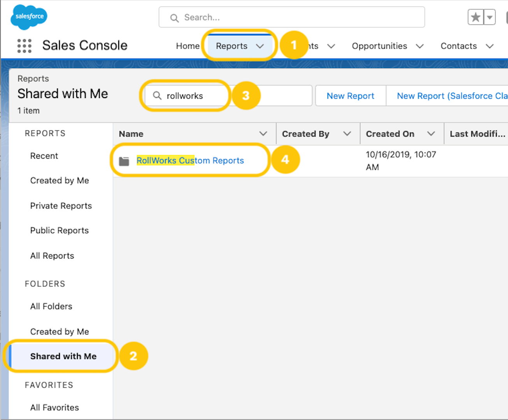Open the Created On column menu

click(431, 134)
